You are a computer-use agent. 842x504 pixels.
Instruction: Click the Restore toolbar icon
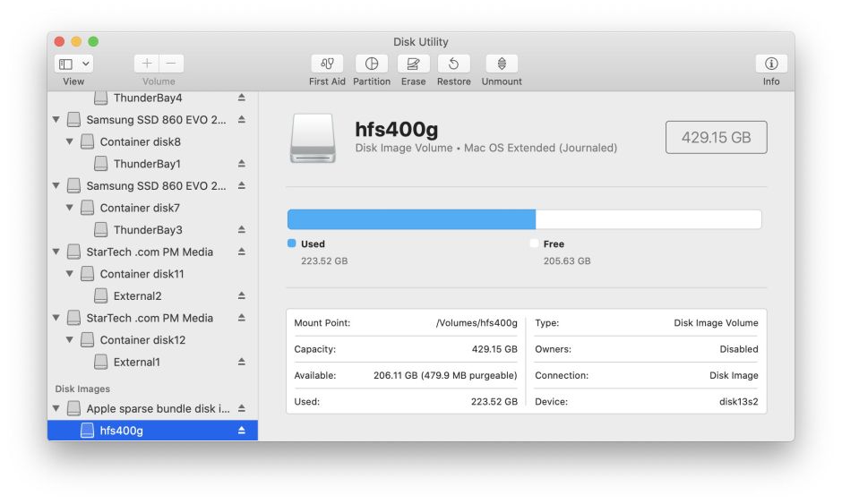pyautogui.click(x=453, y=64)
